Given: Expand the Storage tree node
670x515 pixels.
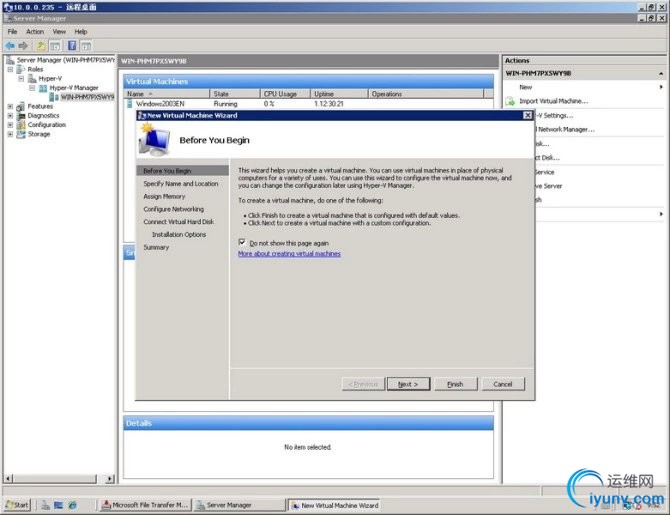Looking at the screenshot, I should (x=10, y=134).
